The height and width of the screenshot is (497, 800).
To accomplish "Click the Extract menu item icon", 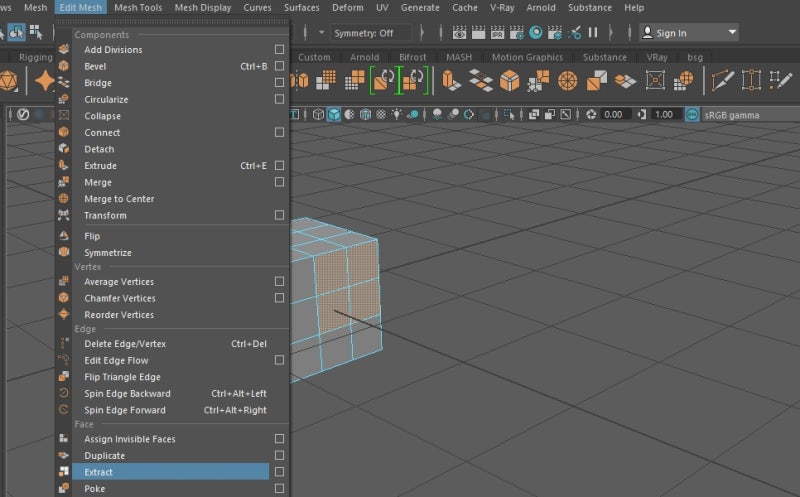I will point(63,471).
